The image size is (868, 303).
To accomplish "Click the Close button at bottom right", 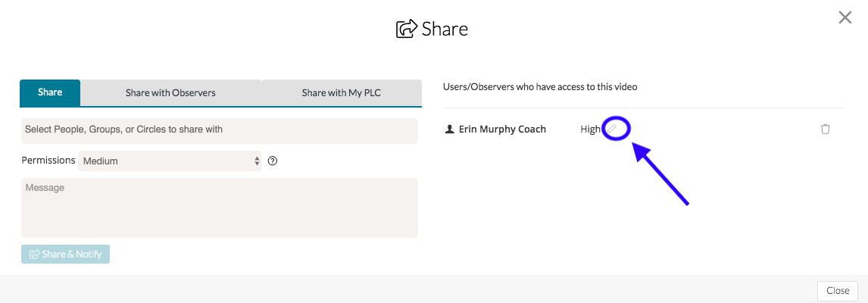I will click(x=838, y=291).
